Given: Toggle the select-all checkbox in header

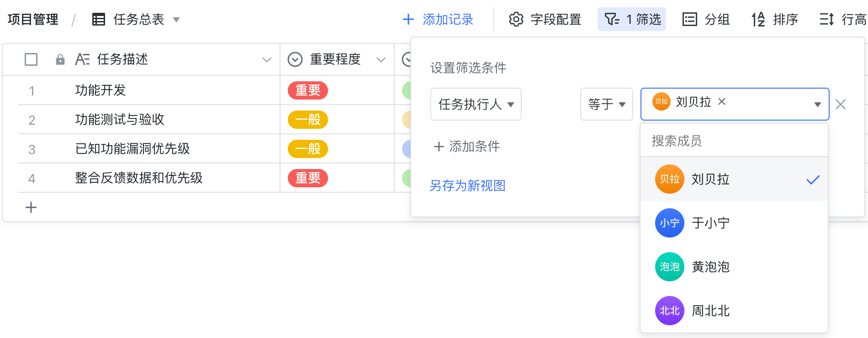Looking at the screenshot, I should (x=31, y=59).
